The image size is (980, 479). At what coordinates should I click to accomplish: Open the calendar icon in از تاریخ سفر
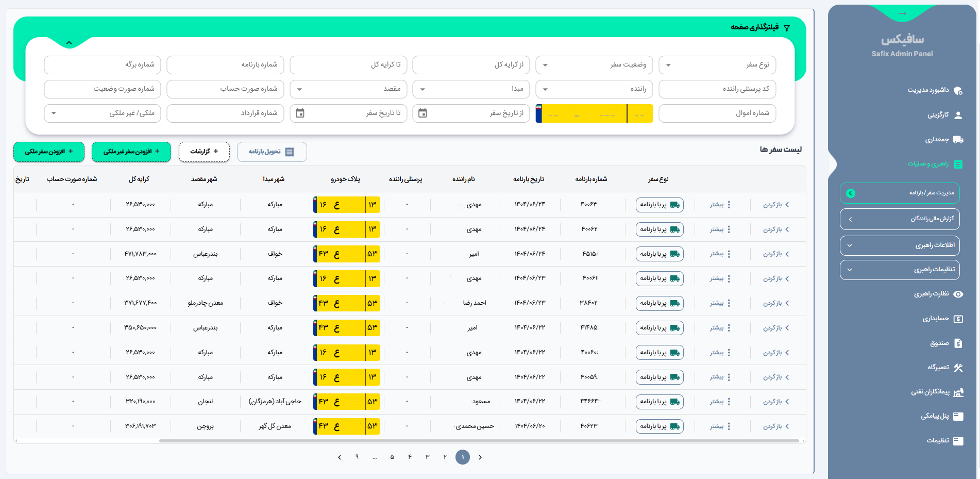(423, 113)
